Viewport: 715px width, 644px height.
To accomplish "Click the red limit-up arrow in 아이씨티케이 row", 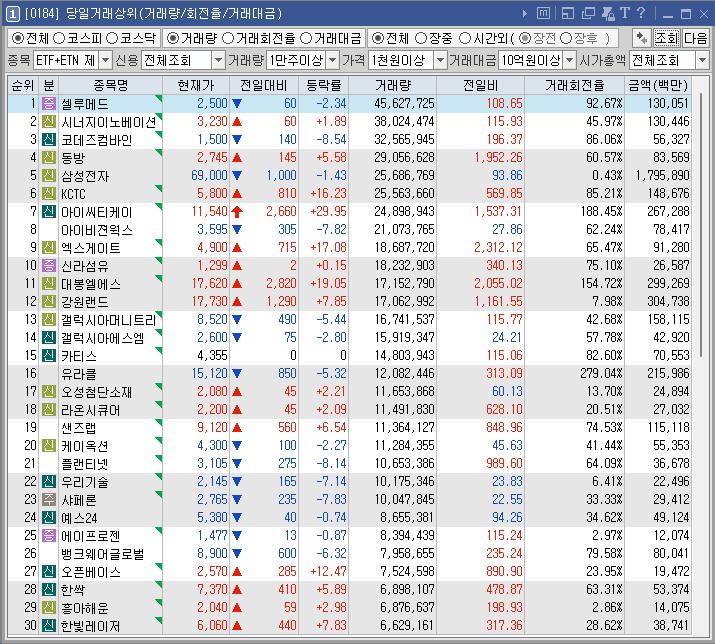I will tap(237, 212).
